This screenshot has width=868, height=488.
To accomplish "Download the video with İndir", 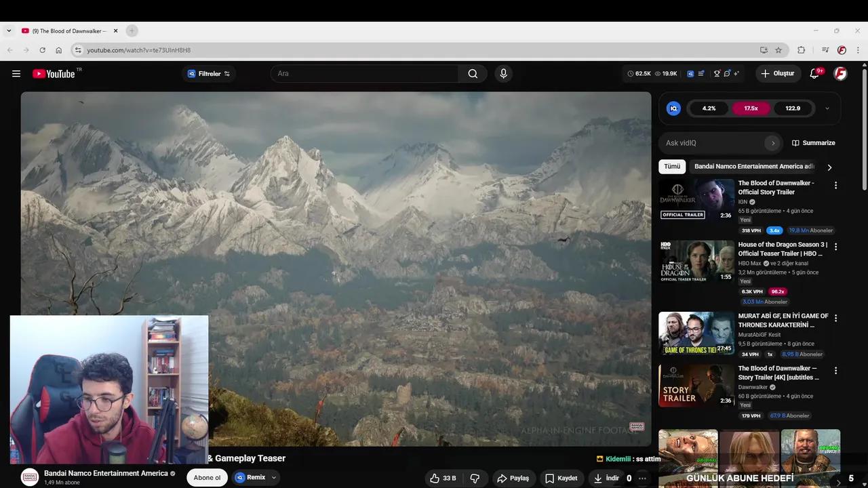I will (606, 478).
